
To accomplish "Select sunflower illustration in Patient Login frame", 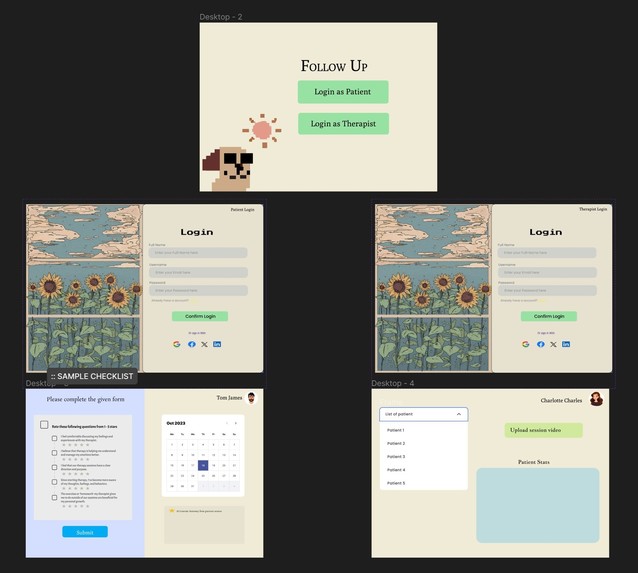I will point(83,288).
